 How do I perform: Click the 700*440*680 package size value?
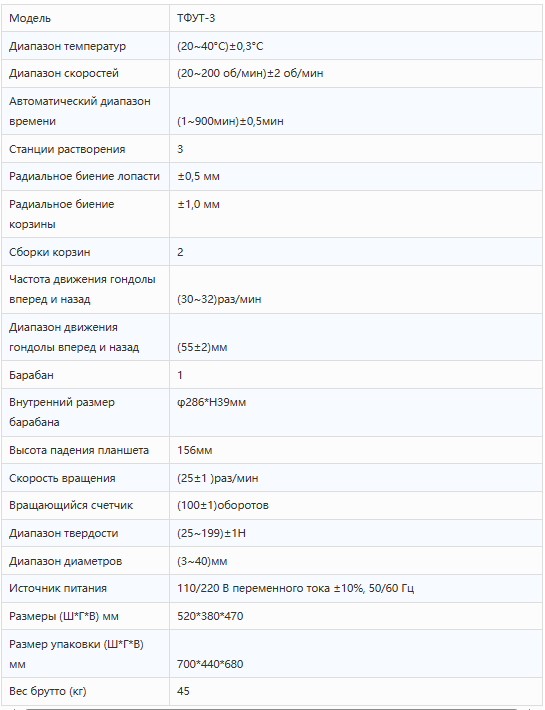click(x=210, y=664)
